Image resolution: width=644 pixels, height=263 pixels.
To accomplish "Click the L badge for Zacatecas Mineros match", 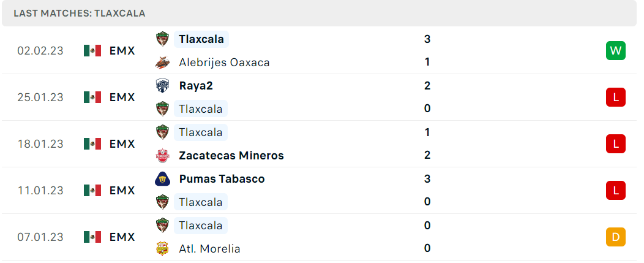I will tap(615, 143).
